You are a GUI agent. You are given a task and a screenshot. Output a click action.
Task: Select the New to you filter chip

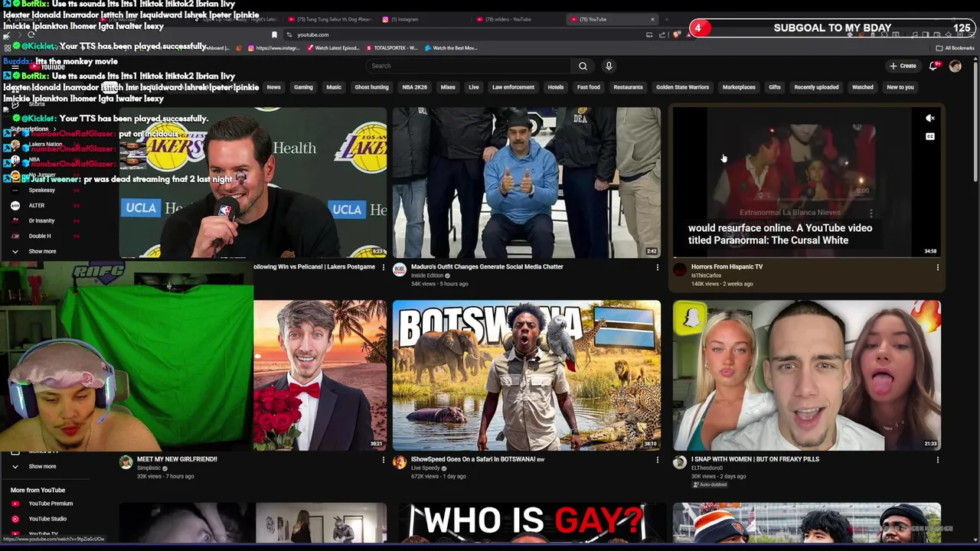pos(900,87)
